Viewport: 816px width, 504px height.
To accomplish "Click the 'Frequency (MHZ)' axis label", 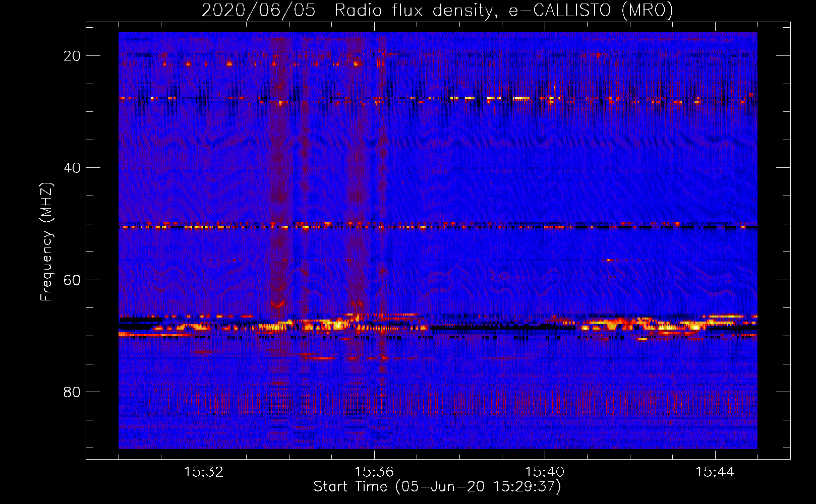I will pos(46,242).
